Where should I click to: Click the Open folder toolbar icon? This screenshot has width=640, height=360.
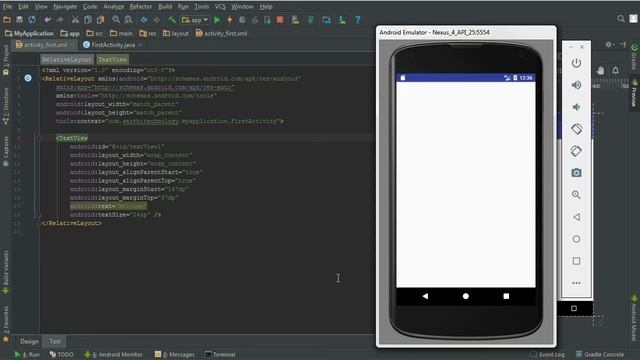7,20
